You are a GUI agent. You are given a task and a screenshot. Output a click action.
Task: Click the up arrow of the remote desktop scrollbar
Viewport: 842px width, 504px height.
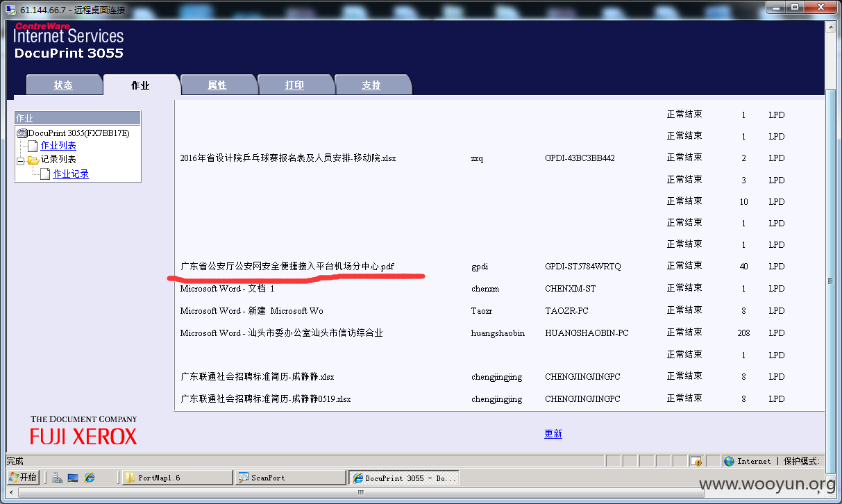coord(831,26)
